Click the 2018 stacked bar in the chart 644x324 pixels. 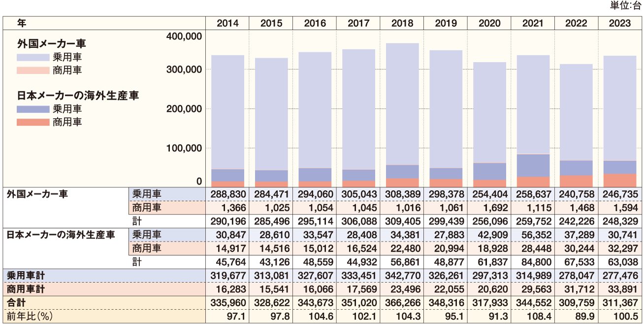click(x=402, y=115)
